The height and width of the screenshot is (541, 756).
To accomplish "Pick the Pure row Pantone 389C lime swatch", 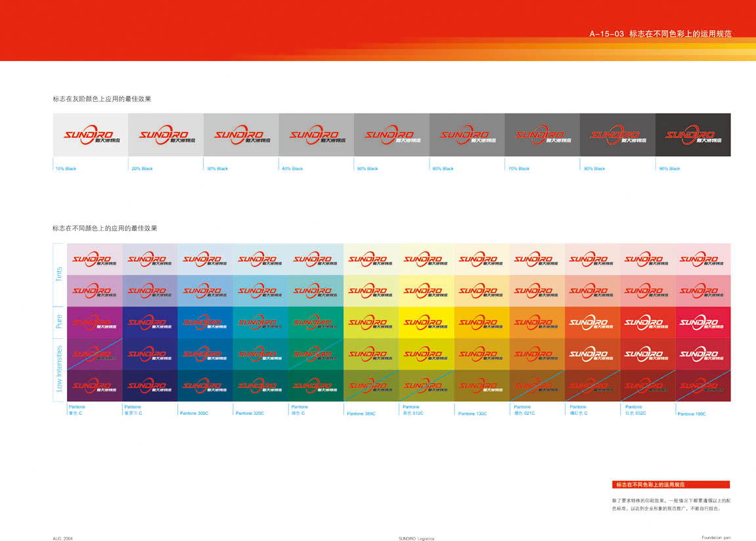I will [370, 322].
